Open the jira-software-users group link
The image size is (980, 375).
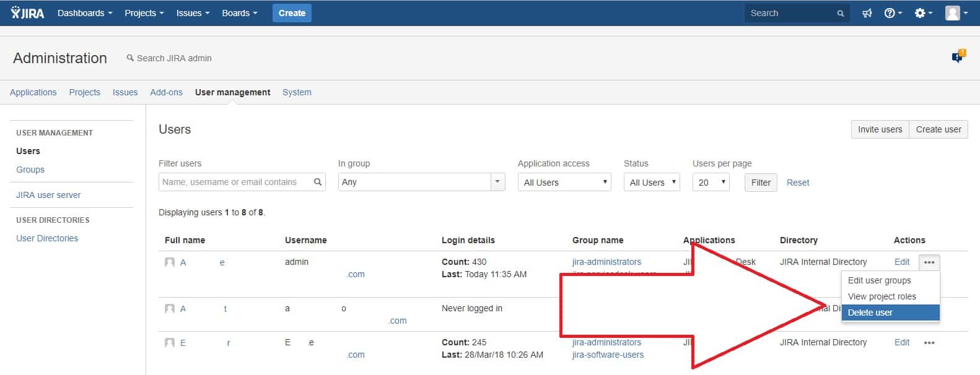point(608,355)
